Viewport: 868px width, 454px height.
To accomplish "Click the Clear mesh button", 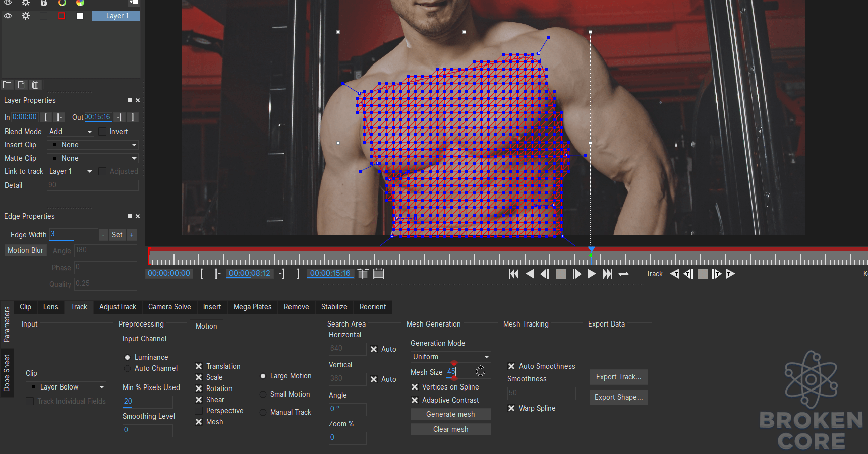I will pos(450,429).
